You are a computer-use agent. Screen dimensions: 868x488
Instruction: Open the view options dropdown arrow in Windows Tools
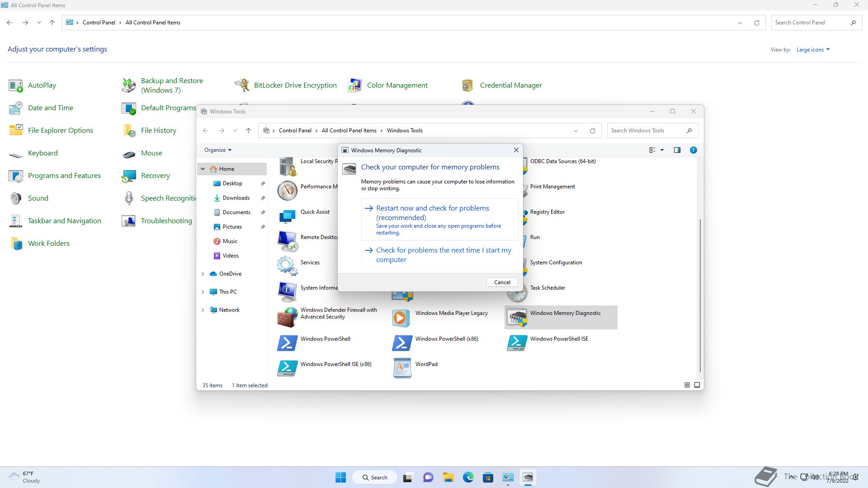662,150
